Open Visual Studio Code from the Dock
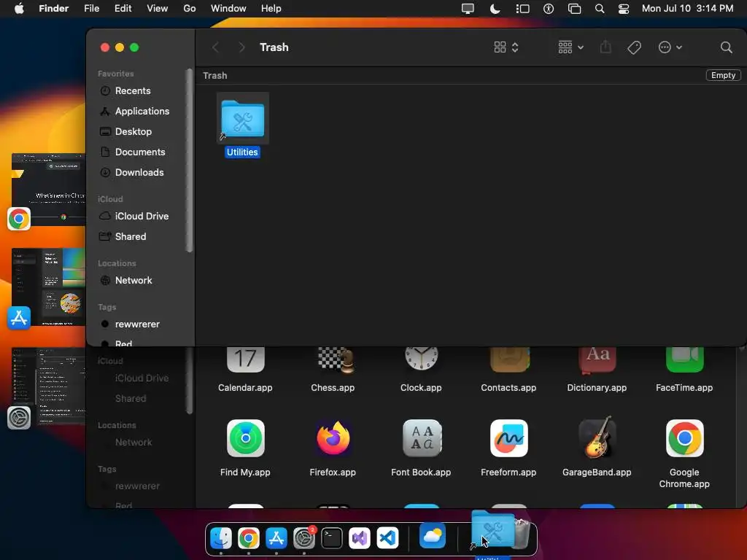747x560 pixels. (x=387, y=538)
